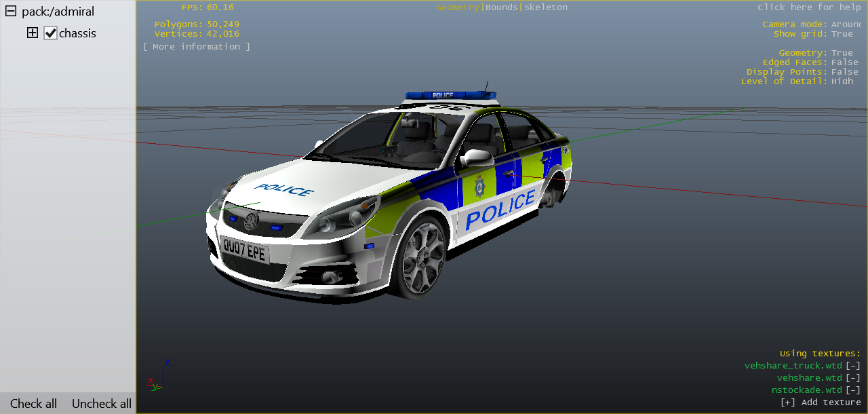This screenshot has height=414, width=868.
Task: Remove vehshare_truck.wtd with its [-] icon
Action: point(852,366)
